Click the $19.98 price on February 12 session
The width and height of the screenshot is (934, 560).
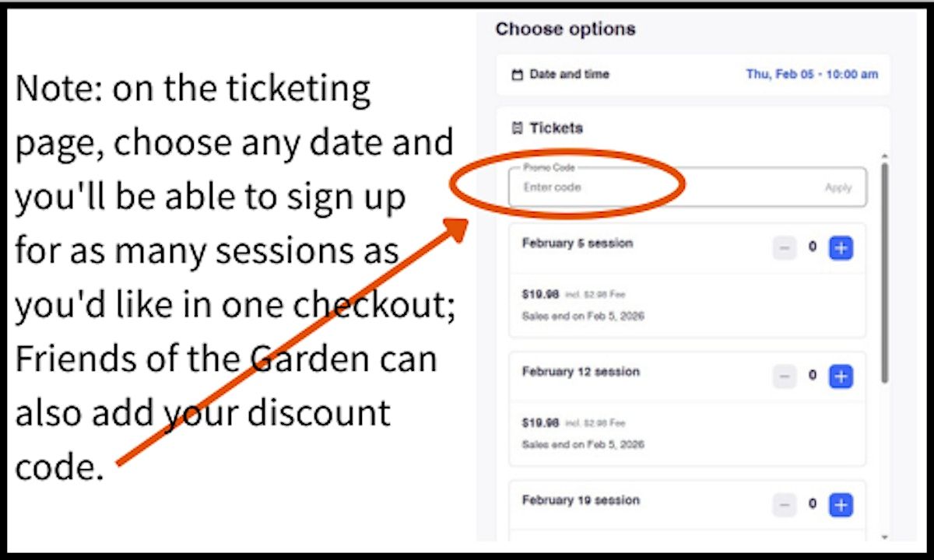click(540, 423)
